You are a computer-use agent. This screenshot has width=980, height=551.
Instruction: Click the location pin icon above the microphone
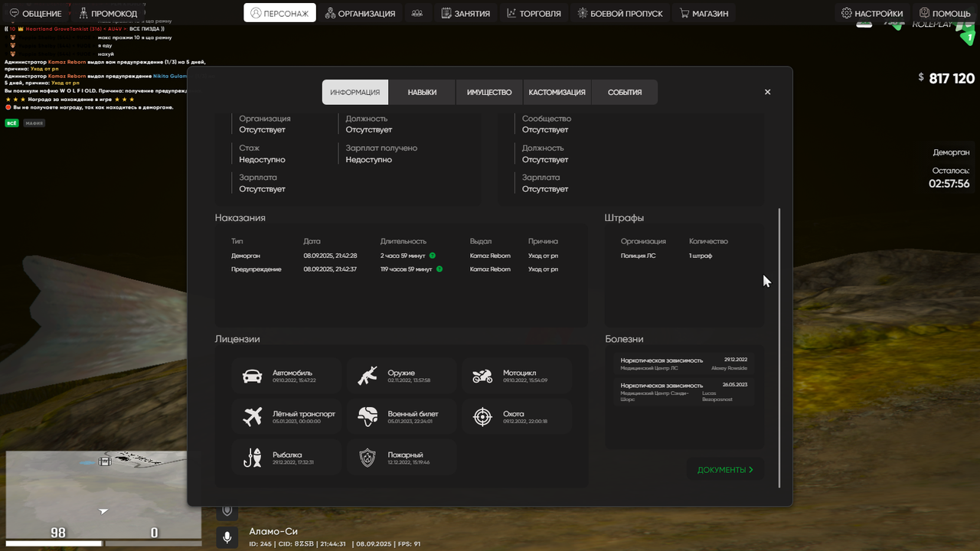(x=227, y=510)
